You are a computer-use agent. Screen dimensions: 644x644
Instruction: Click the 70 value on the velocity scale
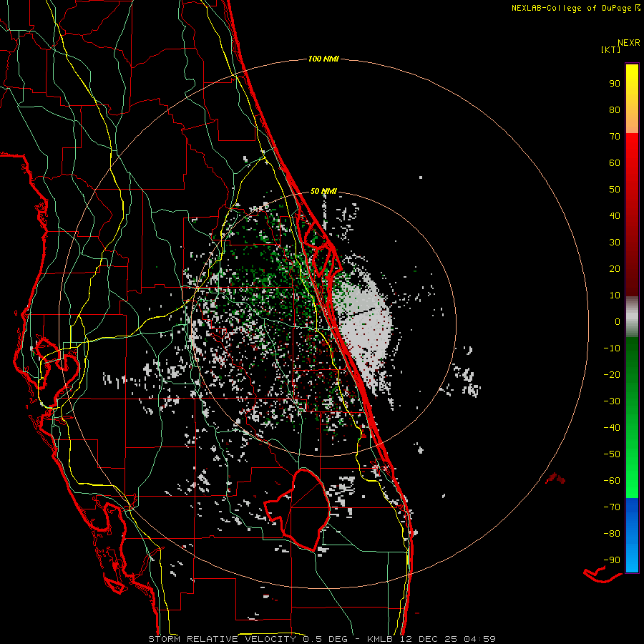point(615,137)
